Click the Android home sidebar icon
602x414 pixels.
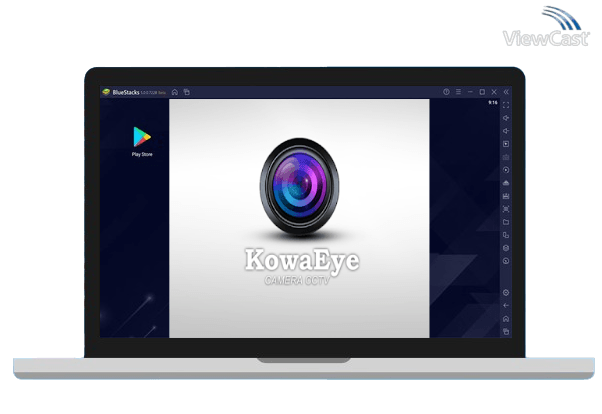[506, 319]
